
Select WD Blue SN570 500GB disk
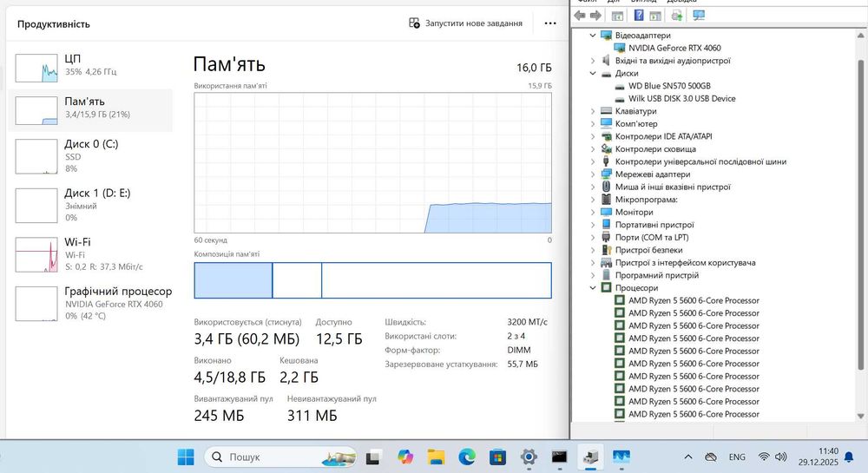tap(669, 86)
